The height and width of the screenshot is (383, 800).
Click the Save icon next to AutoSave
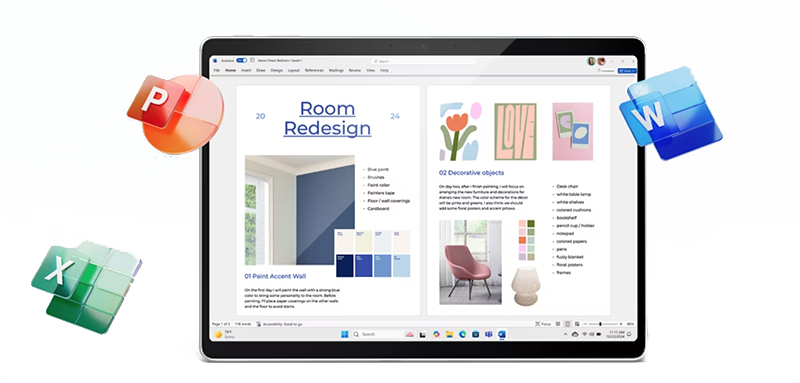(253, 60)
